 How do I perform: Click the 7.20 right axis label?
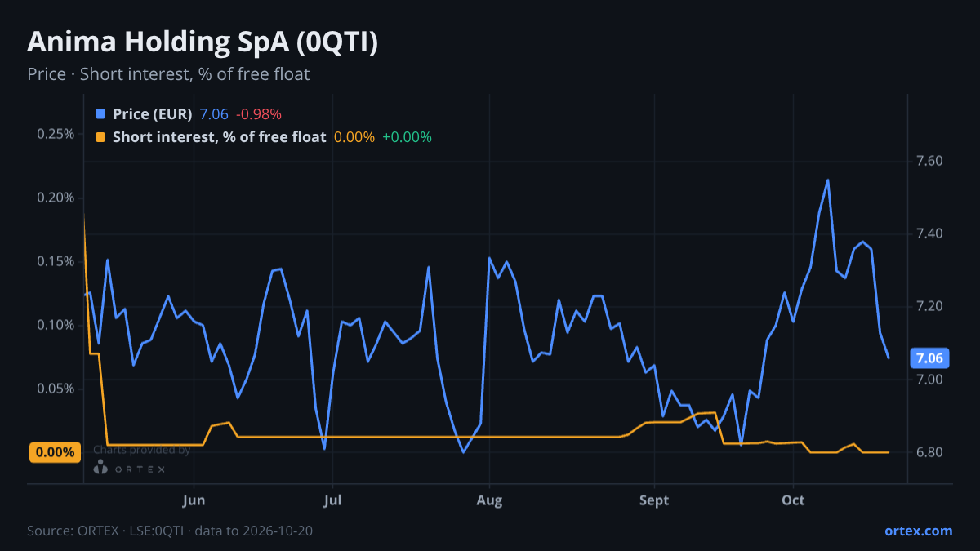coord(930,307)
